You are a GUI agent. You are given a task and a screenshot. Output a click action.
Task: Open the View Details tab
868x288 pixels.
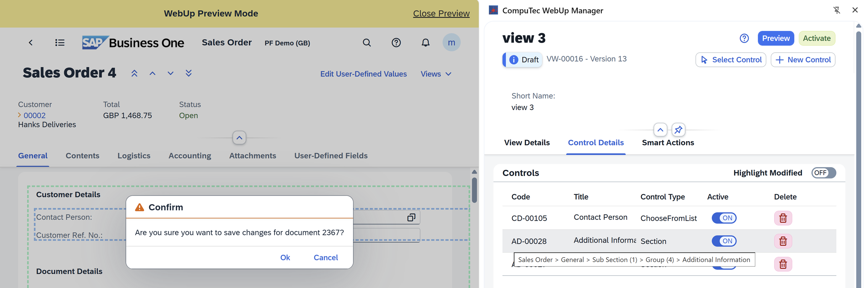click(527, 143)
